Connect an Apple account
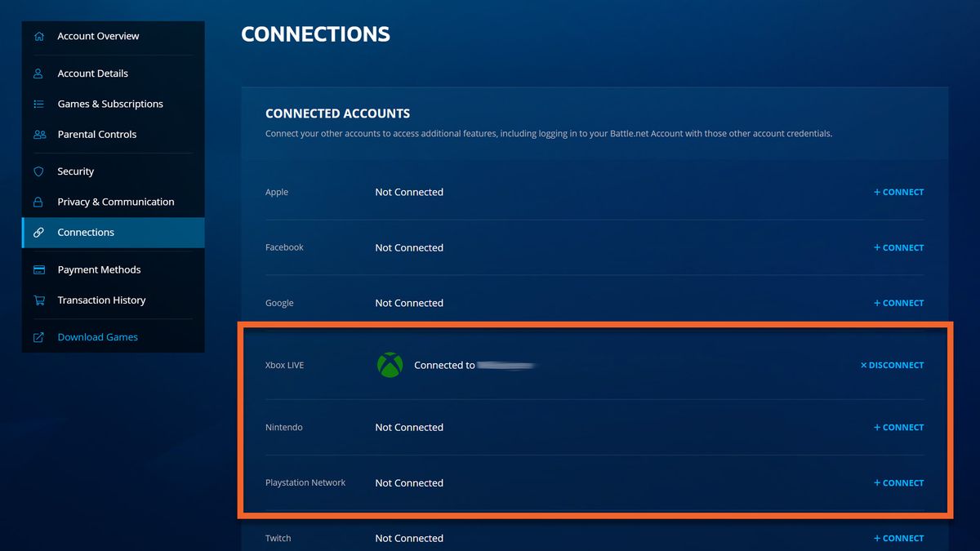980x551 pixels. tap(898, 192)
